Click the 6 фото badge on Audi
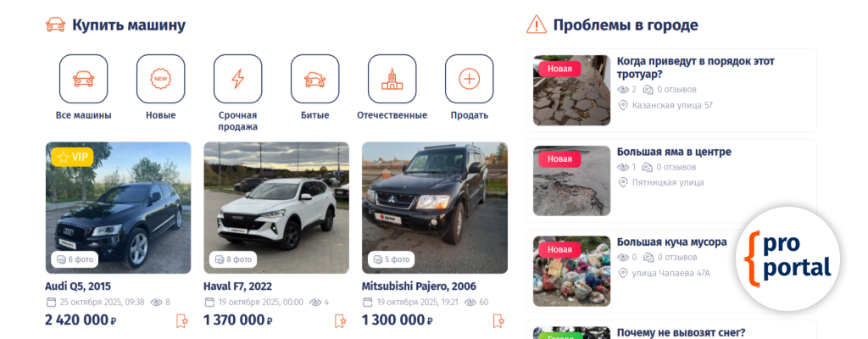Viewport: 868px width, 339px height. point(75,258)
